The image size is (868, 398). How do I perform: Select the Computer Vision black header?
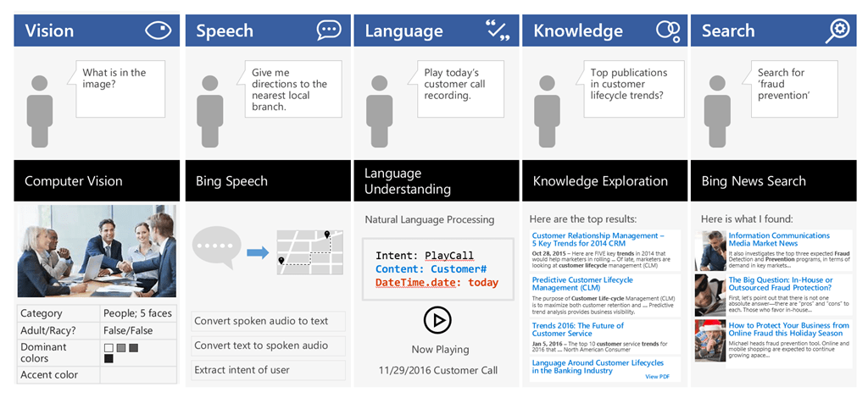coord(96,180)
